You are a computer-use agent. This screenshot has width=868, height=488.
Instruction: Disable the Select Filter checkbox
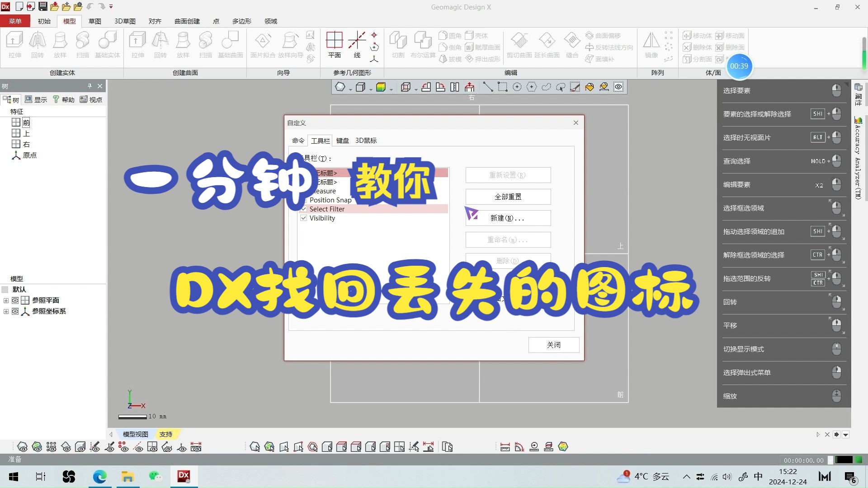[303, 209]
